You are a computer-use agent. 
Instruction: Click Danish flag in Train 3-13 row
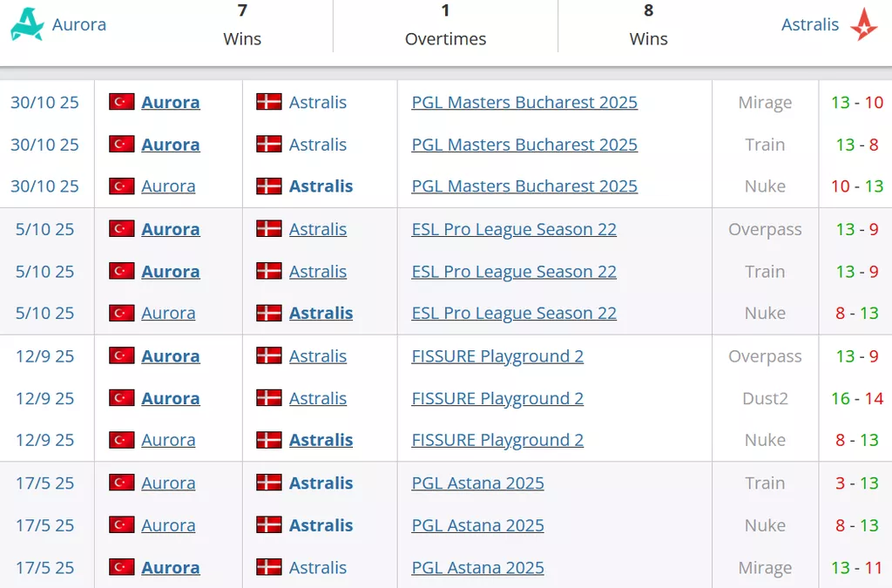tap(268, 483)
